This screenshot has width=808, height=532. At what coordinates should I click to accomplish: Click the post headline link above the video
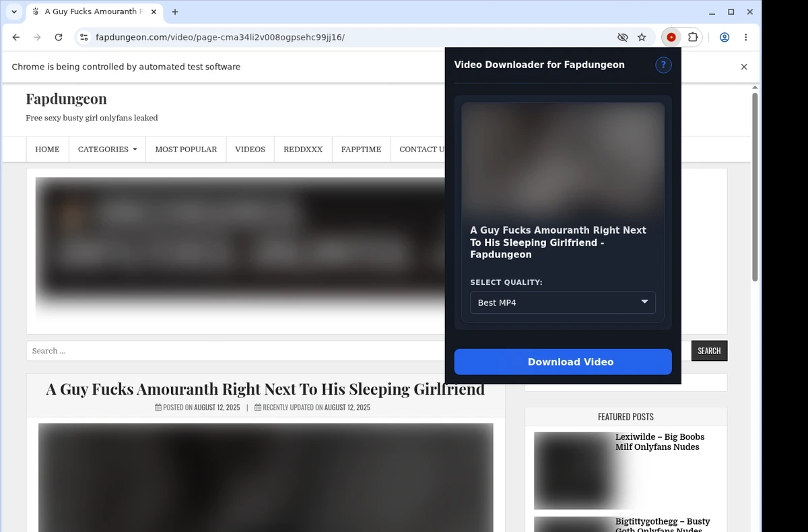point(265,389)
